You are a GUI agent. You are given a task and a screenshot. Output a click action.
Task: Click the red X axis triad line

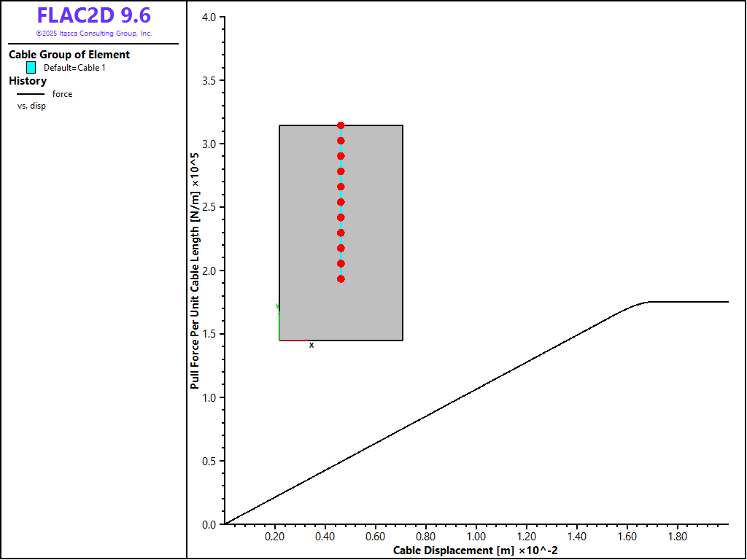[293, 341]
